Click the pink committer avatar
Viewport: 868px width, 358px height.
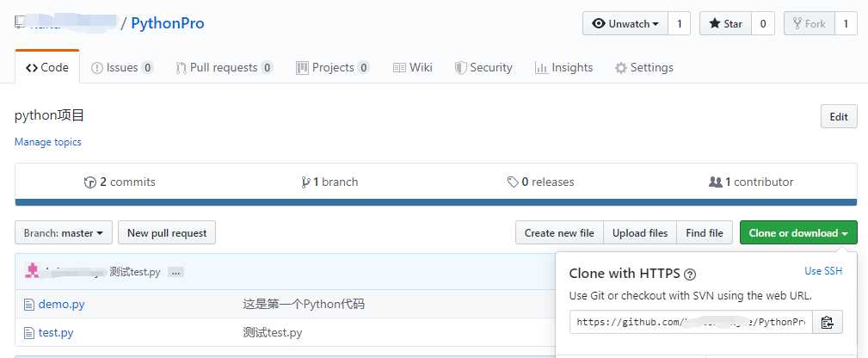click(x=33, y=271)
